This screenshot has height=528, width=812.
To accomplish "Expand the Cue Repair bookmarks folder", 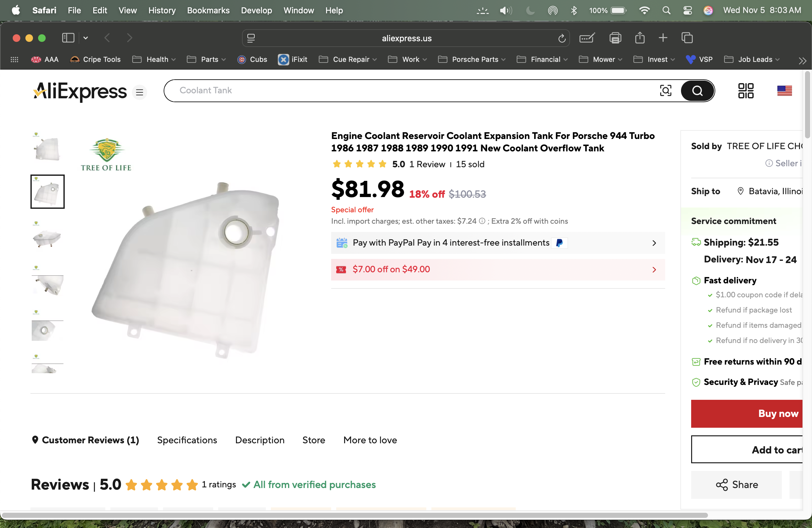I will point(348,59).
